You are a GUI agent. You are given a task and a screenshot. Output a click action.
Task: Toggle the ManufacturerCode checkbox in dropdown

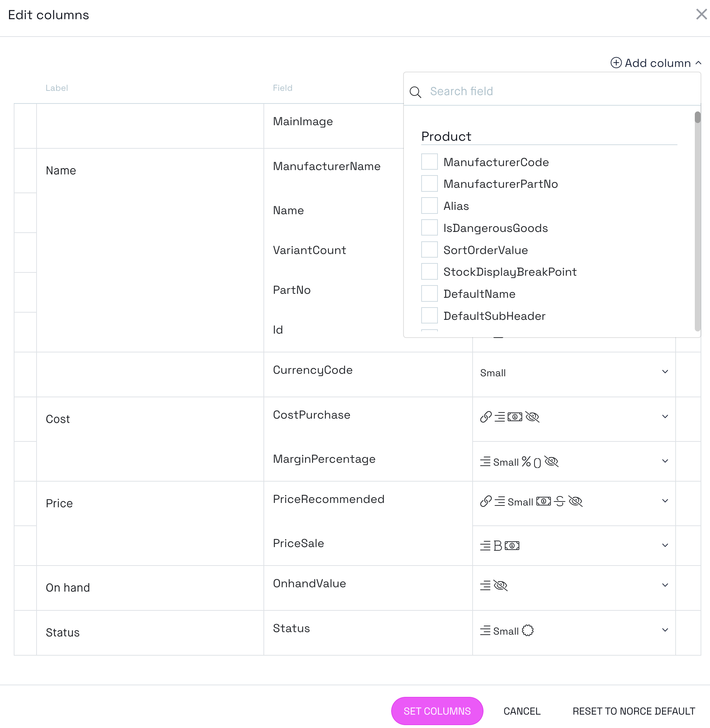(429, 162)
